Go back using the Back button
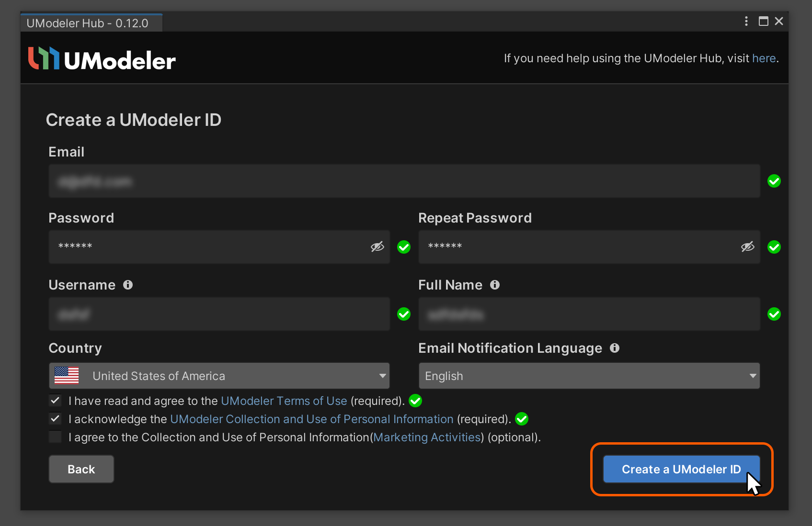Image resolution: width=812 pixels, height=526 pixels. (x=81, y=469)
